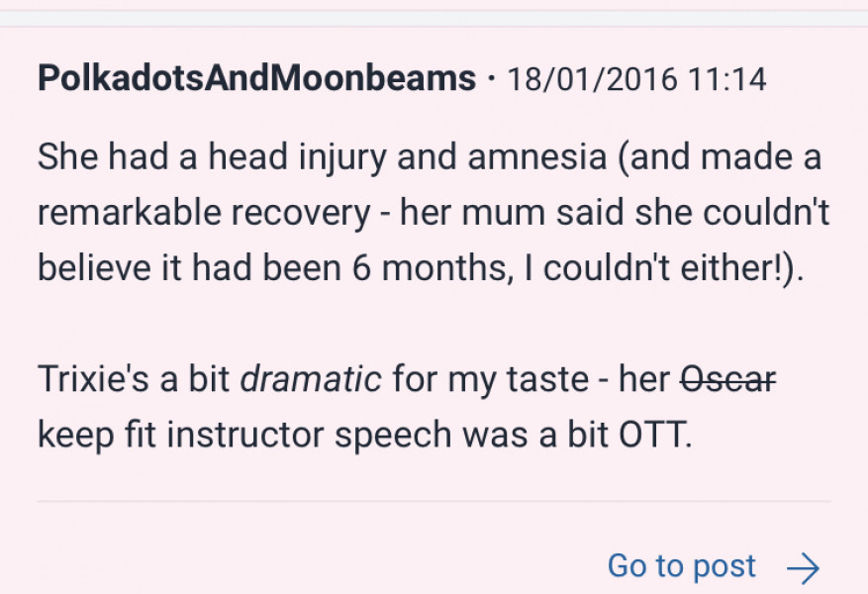The width and height of the screenshot is (868, 594).
Task: Click the right arrow icon beside Go to post
Action: [803, 567]
